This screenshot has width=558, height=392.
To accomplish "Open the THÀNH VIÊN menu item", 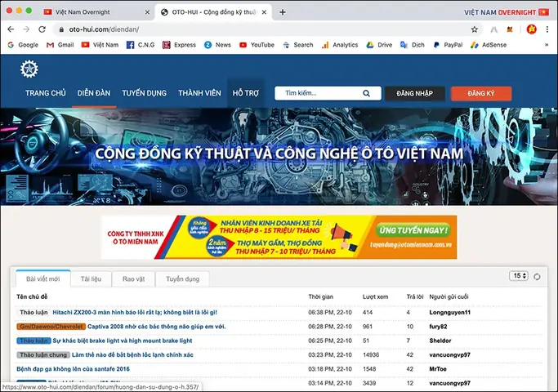I will pos(199,93).
